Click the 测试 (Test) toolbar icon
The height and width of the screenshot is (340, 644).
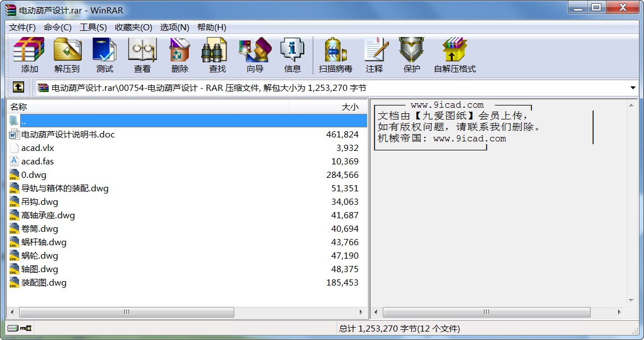coord(104,50)
